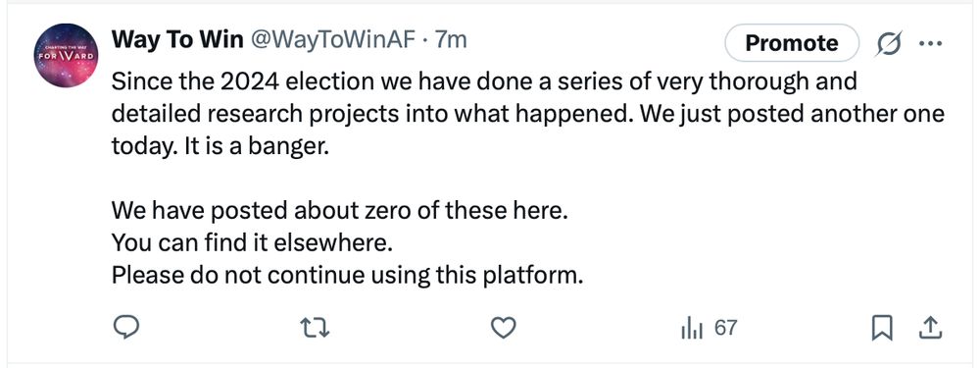Share the post with the upload arrow icon
Image resolution: width=980 pixels, height=368 pixels.
(930, 328)
